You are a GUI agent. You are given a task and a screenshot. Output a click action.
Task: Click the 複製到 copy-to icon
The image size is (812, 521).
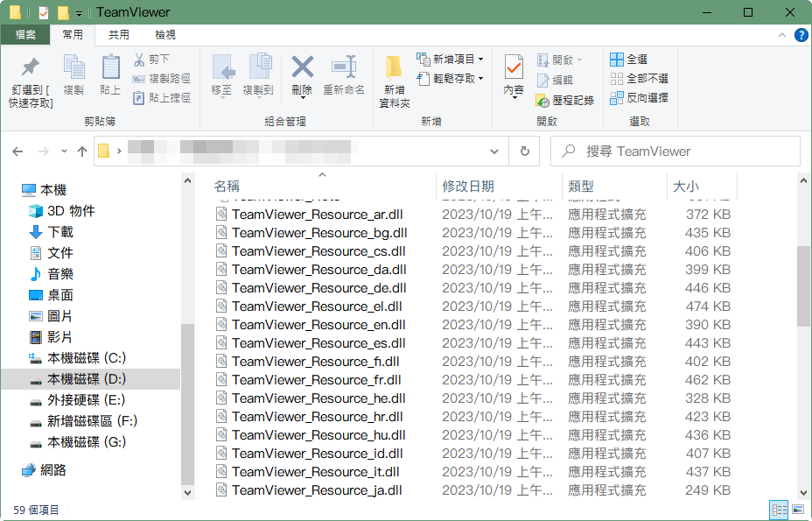(x=261, y=67)
